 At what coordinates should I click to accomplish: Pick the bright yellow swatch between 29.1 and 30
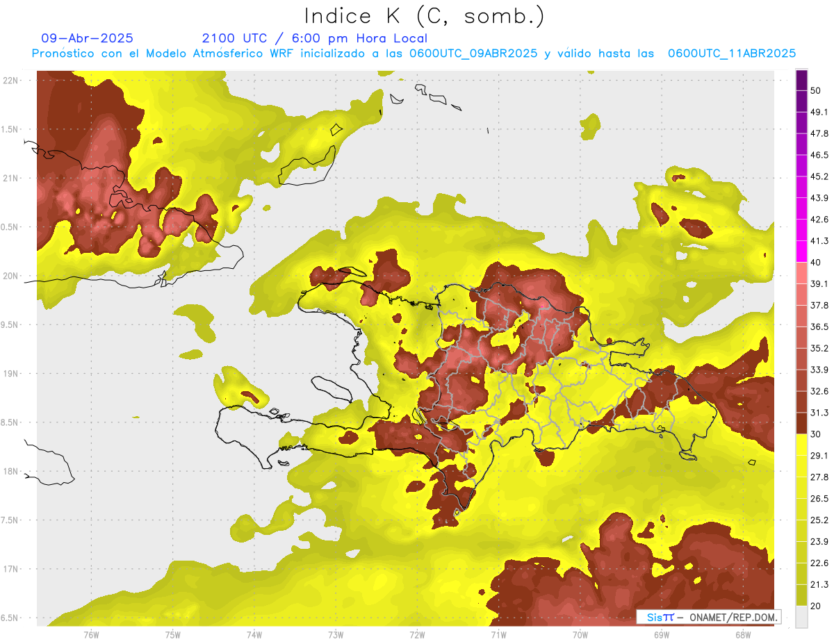(x=801, y=445)
